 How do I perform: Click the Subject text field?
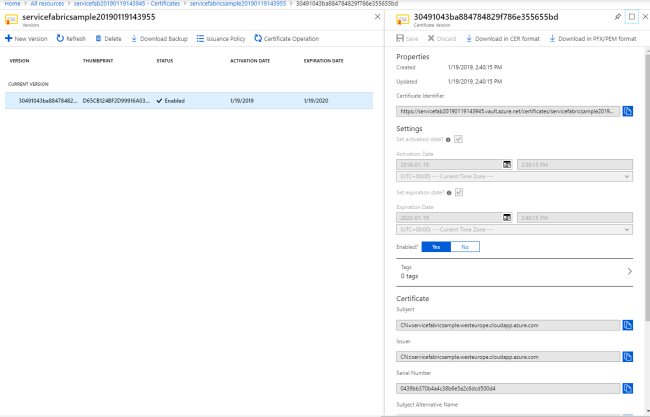tap(508, 325)
